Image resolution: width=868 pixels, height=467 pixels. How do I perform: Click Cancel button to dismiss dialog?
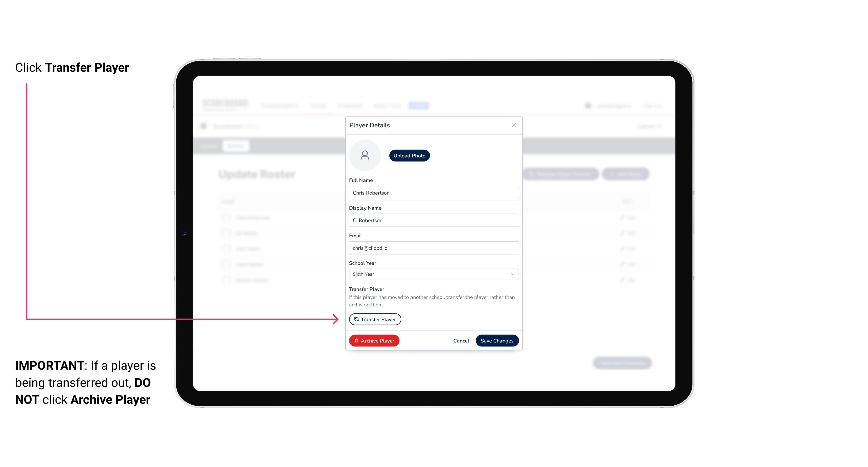pos(460,340)
